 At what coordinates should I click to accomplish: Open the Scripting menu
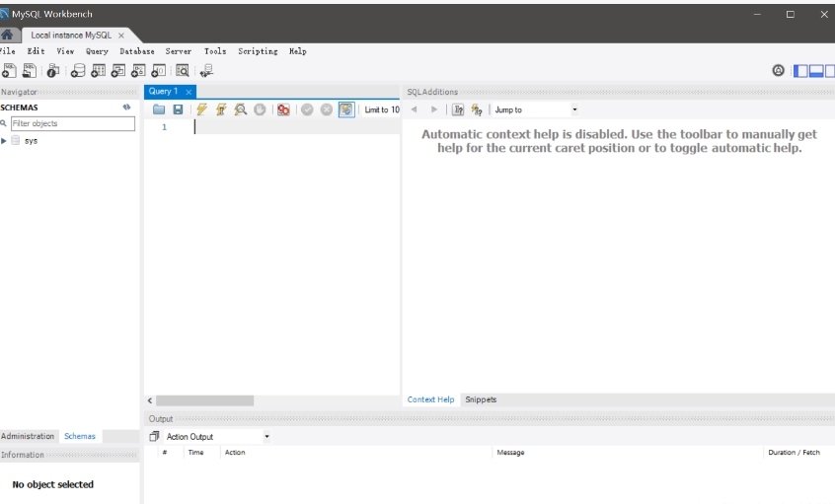point(258,51)
